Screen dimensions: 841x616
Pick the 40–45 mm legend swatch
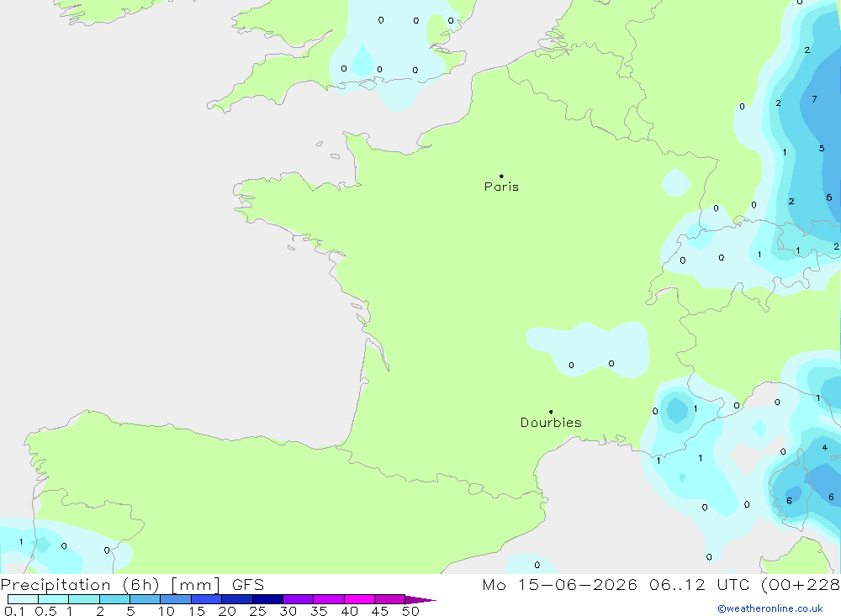coord(359,599)
